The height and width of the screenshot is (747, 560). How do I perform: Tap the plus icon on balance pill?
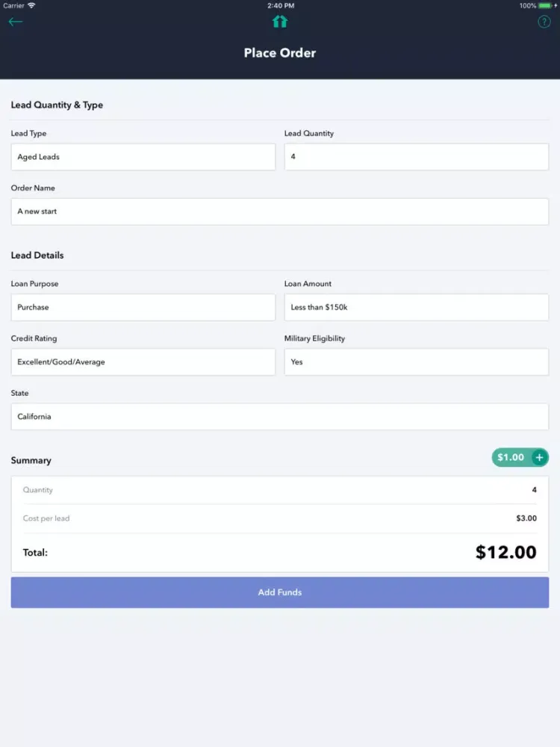click(x=539, y=457)
